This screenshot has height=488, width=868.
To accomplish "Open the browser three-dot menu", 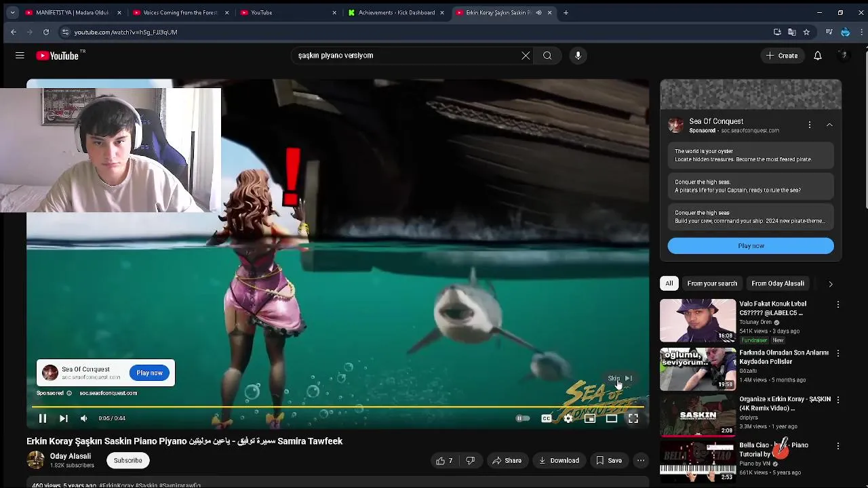I will point(862,32).
